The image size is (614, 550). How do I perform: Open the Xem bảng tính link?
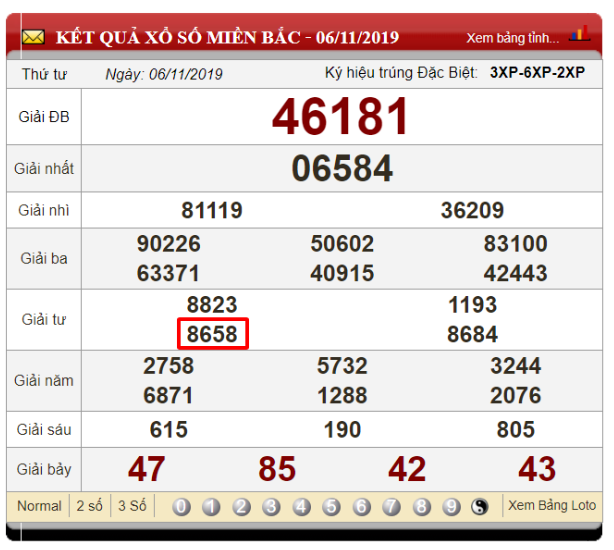tap(513, 38)
